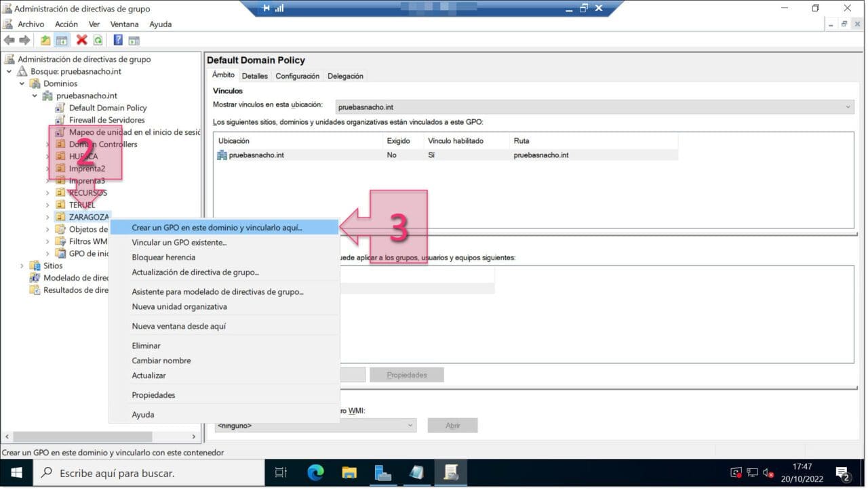The height and width of the screenshot is (490, 868).
Task: Click the Back arrow in the toolbar
Action: 9,41
